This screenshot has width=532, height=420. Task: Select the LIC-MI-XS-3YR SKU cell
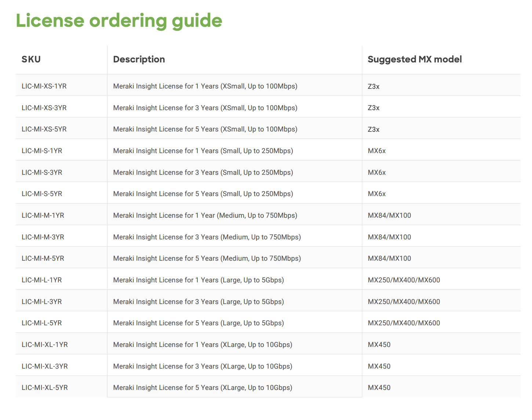44,108
